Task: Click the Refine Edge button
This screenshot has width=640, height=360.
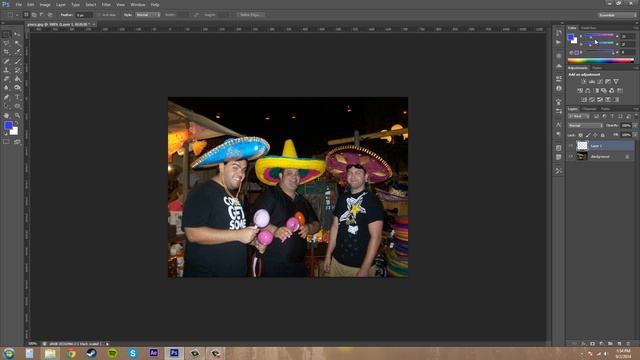Action: [251, 15]
